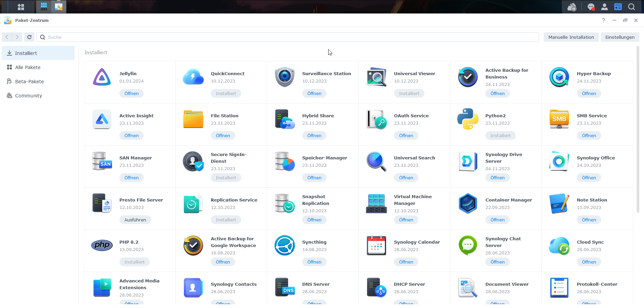Viewport: 644px width, 308px height.
Task: Open Jellyfin with its Öffnen button
Action: click(132, 93)
